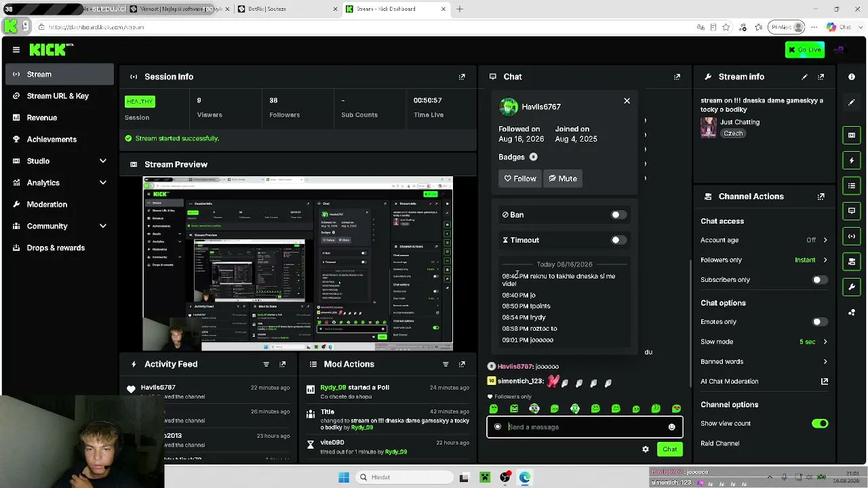
Task: Pop out the Session Info panel
Action: (x=462, y=77)
